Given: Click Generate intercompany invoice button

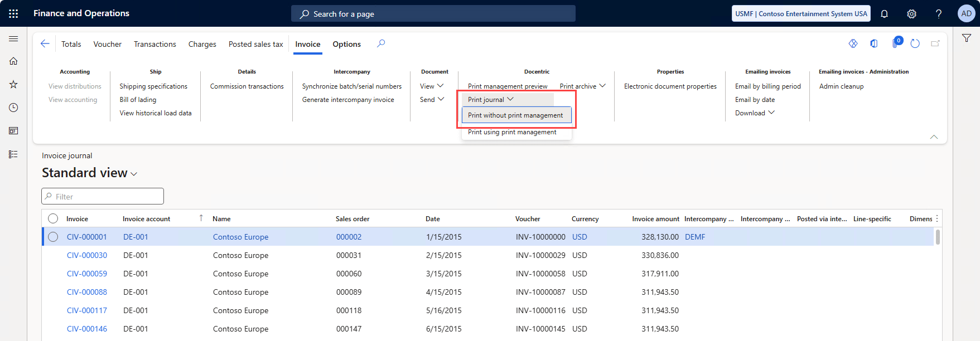Looking at the screenshot, I should click(348, 100).
